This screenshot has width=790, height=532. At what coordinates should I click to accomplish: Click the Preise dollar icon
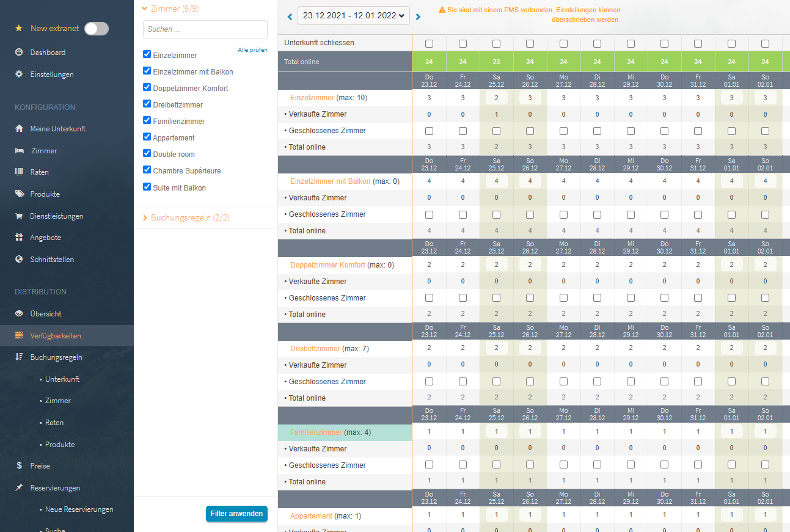tap(19, 466)
